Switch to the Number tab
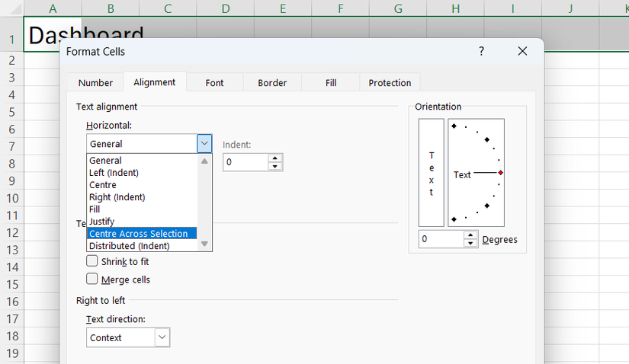 coord(95,83)
